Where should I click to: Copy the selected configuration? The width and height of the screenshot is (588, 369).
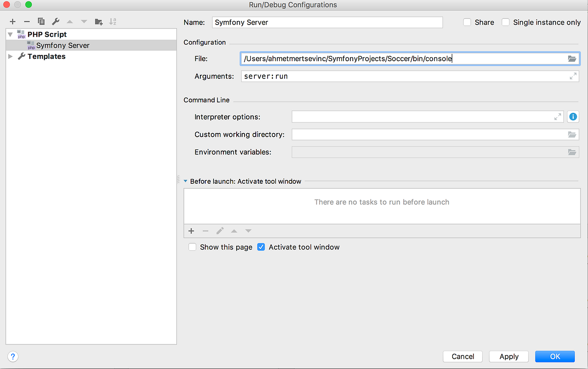41,22
